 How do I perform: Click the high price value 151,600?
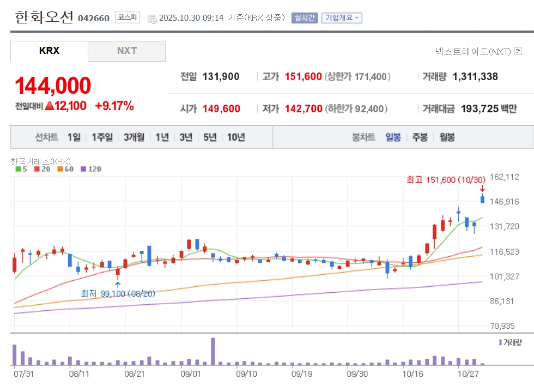303,76
